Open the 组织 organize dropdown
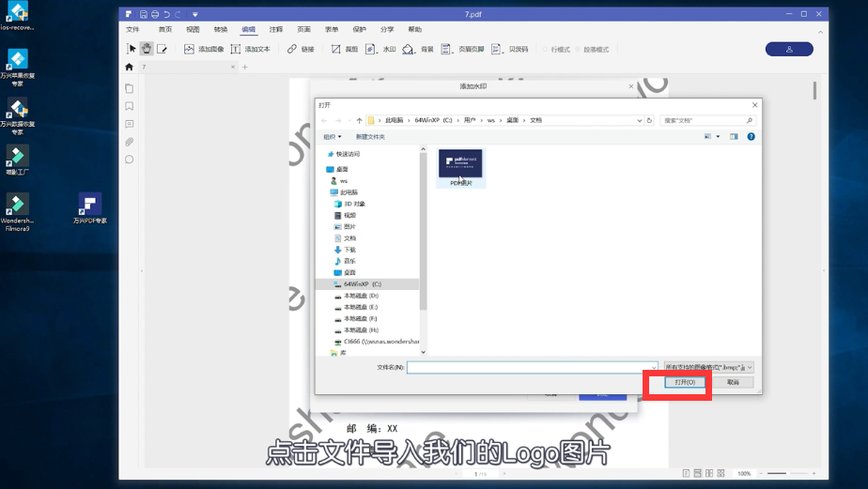 [333, 137]
